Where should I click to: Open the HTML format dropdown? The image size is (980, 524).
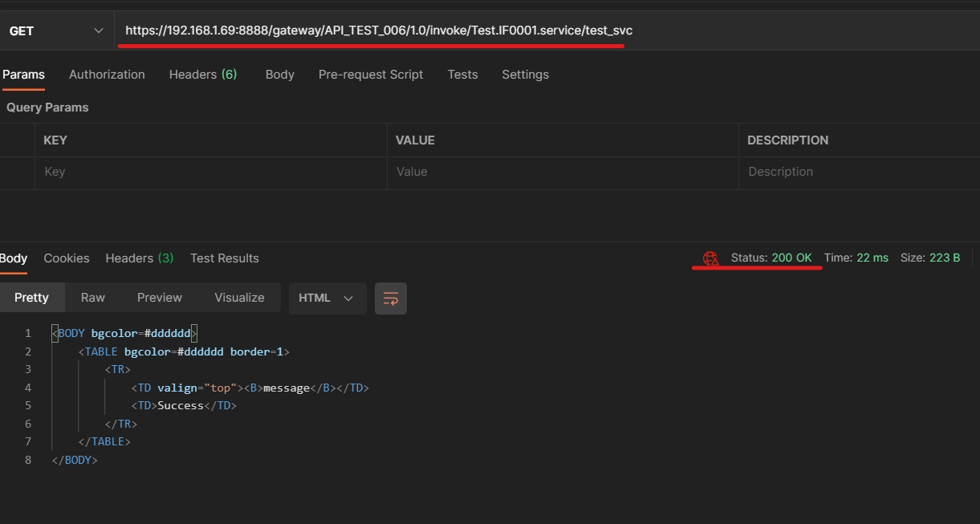327,298
